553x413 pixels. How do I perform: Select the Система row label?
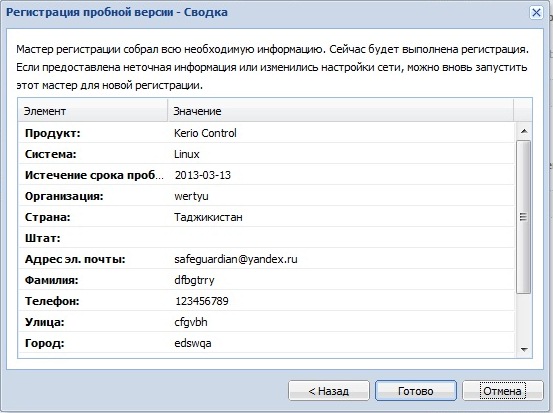(51, 154)
